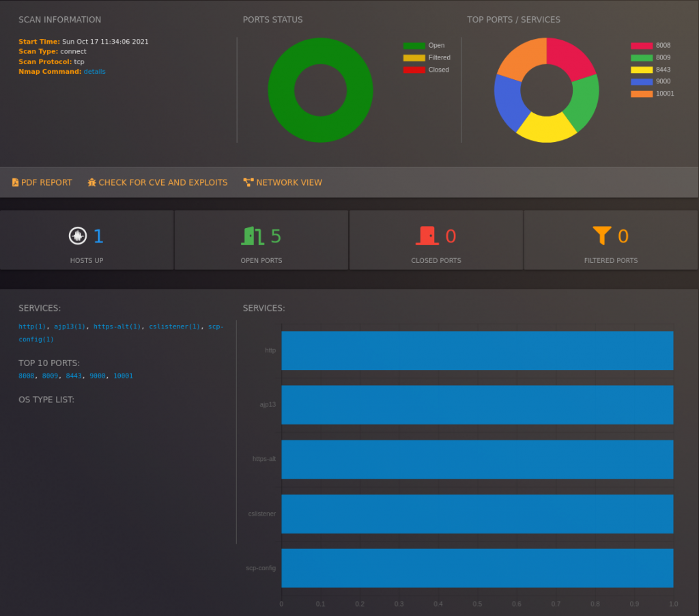Click the red closed door icon
The image size is (699, 616).
(427, 236)
